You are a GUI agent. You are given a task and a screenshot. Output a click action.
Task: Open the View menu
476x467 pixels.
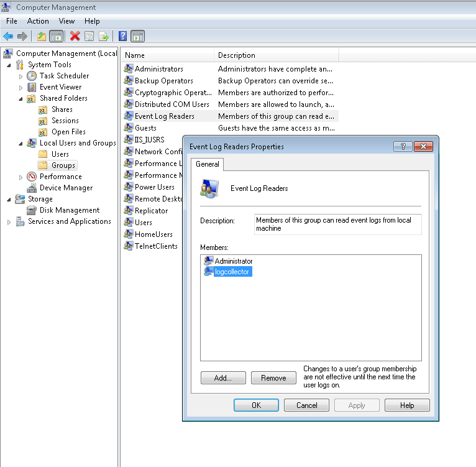pos(66,21)
